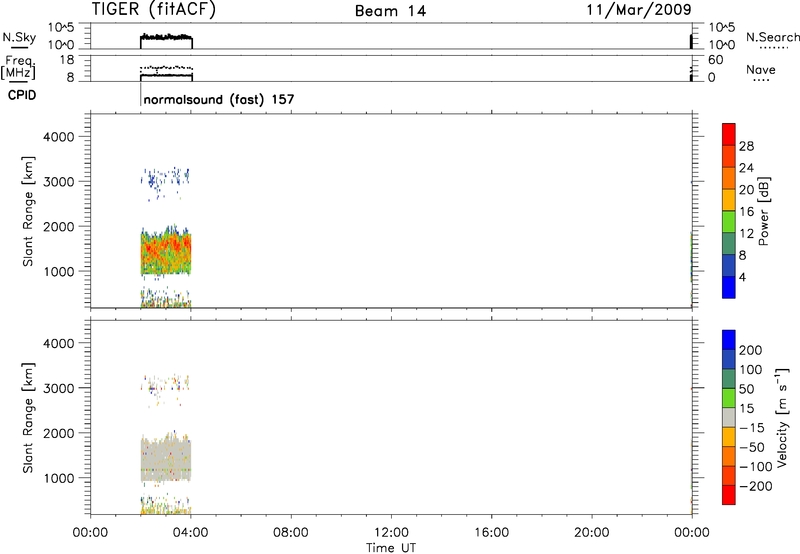Click the '2000' tick label on the velocity panel
Screen dimensions: 800x554
point(59,433)
